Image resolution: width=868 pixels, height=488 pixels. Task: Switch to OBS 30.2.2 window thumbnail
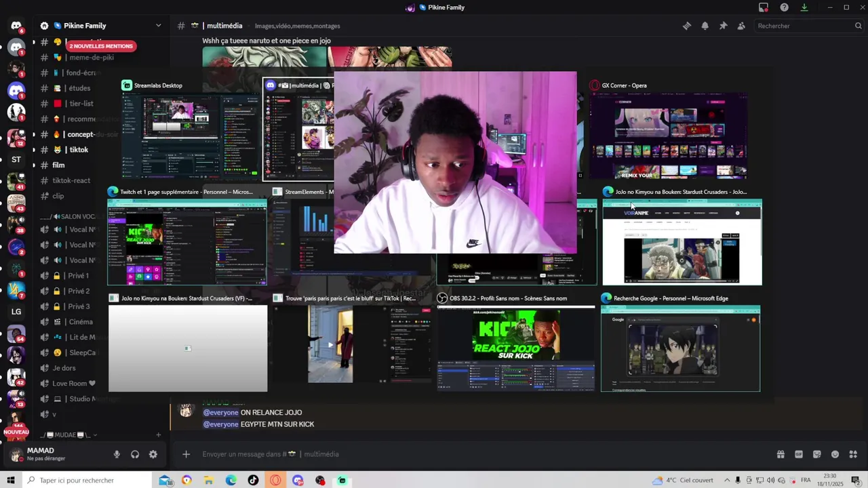pos(516,343)
